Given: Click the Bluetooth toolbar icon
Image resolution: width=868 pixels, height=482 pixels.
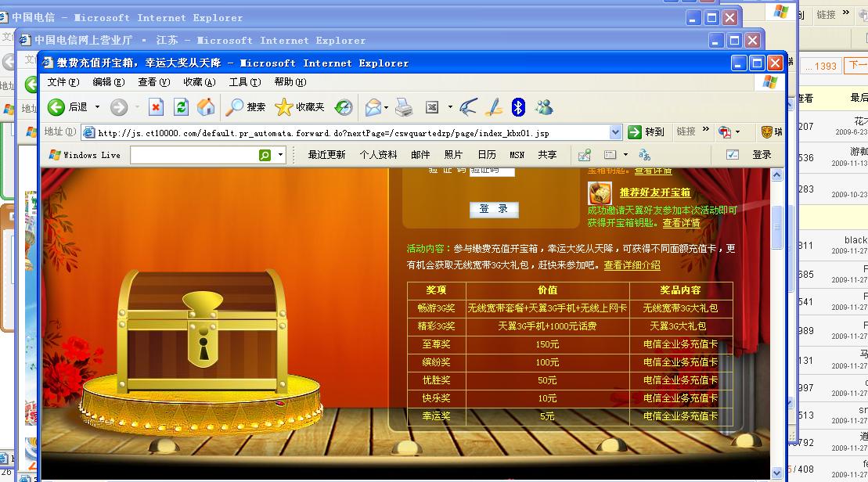Looking at the screenshot, I should click(518, 106).
